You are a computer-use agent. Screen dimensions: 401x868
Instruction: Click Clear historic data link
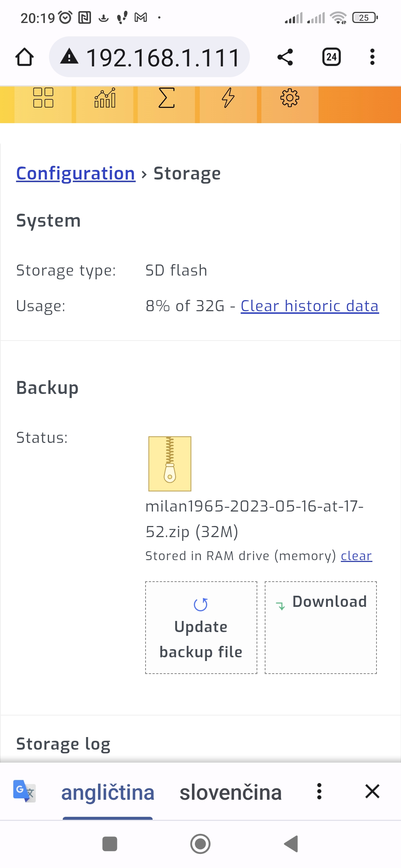coord(310,306)
